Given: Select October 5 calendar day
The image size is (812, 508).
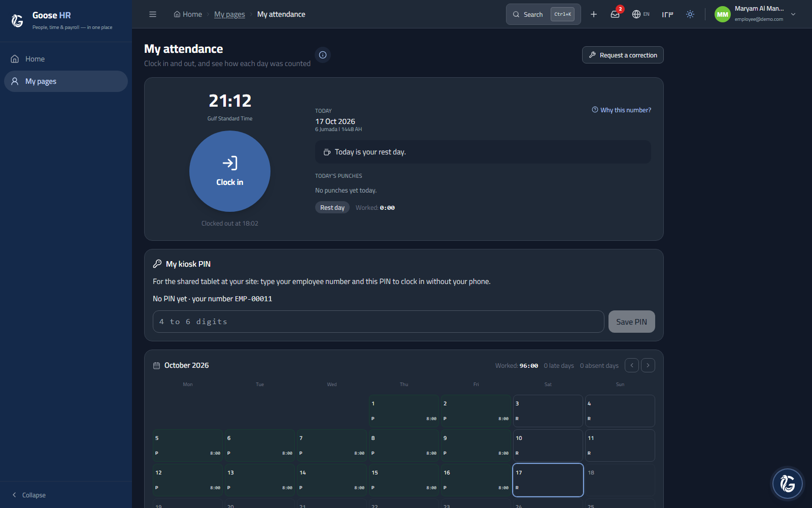Looking at the screenshot, I should pos(188,446).
